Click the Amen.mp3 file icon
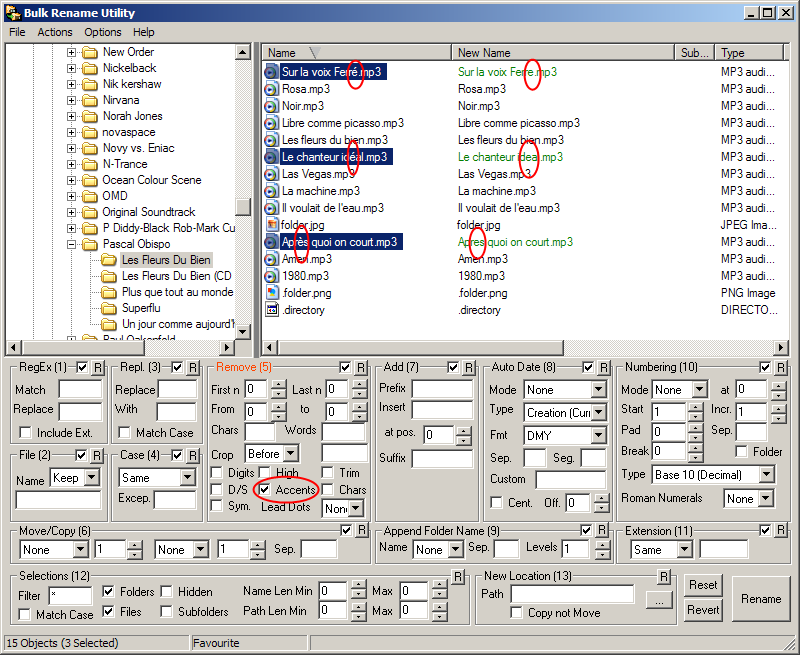The width and height of the screenshot is (800, 655). click(x=271, y=259)
